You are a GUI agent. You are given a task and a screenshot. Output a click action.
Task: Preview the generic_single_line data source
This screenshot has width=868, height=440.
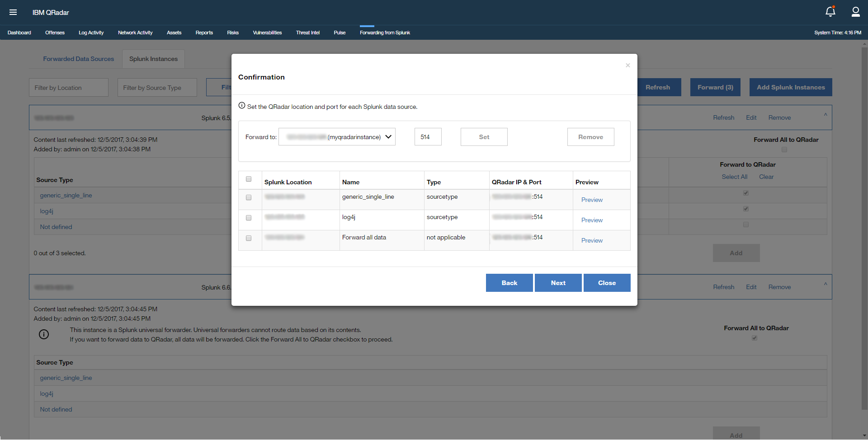[x=592, y=200]
